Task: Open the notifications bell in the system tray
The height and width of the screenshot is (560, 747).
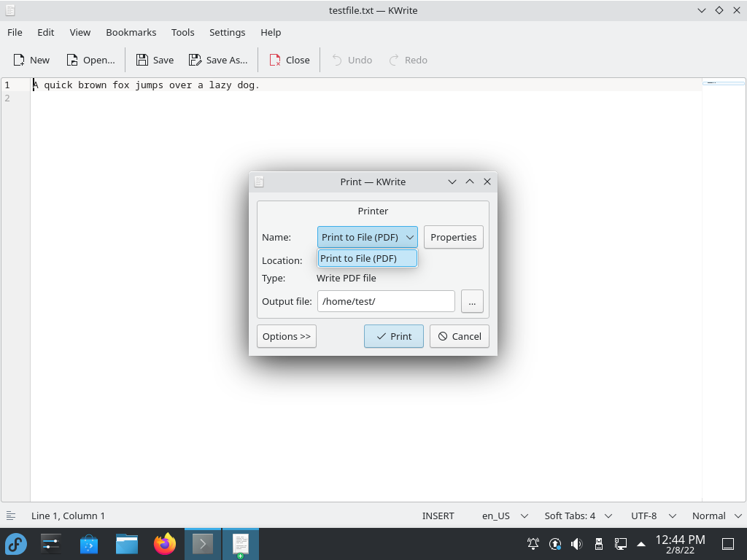Action: click(533, 544)
